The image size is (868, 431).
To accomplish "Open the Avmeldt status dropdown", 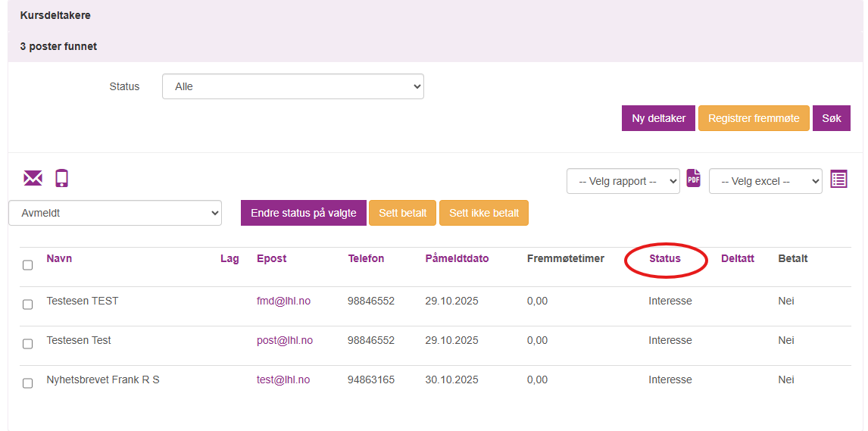I will coord(115,213).
